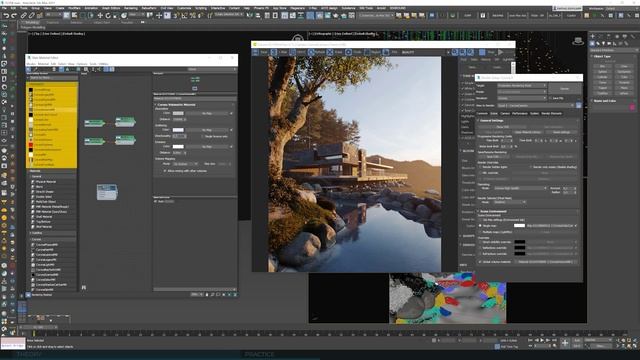
Task: Select the Shapes category icon
Action: (x=598, y=43)
